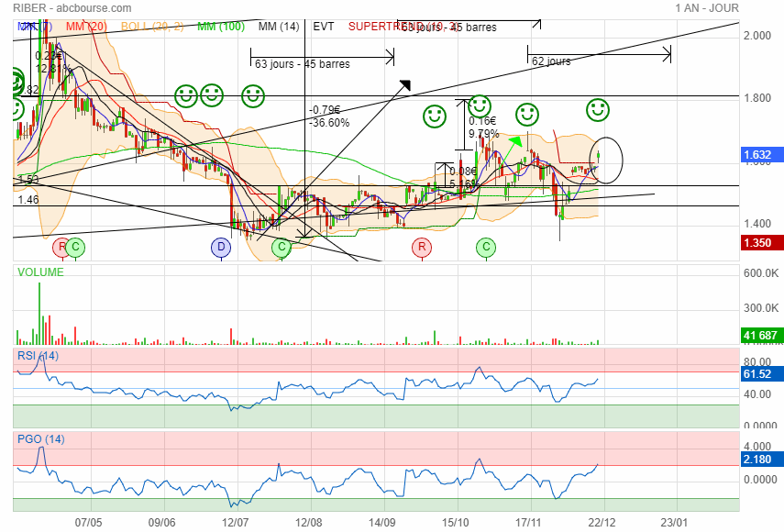Click the blue 1.632 last price tag
The image size is (784, 532).
pos(762,155)
